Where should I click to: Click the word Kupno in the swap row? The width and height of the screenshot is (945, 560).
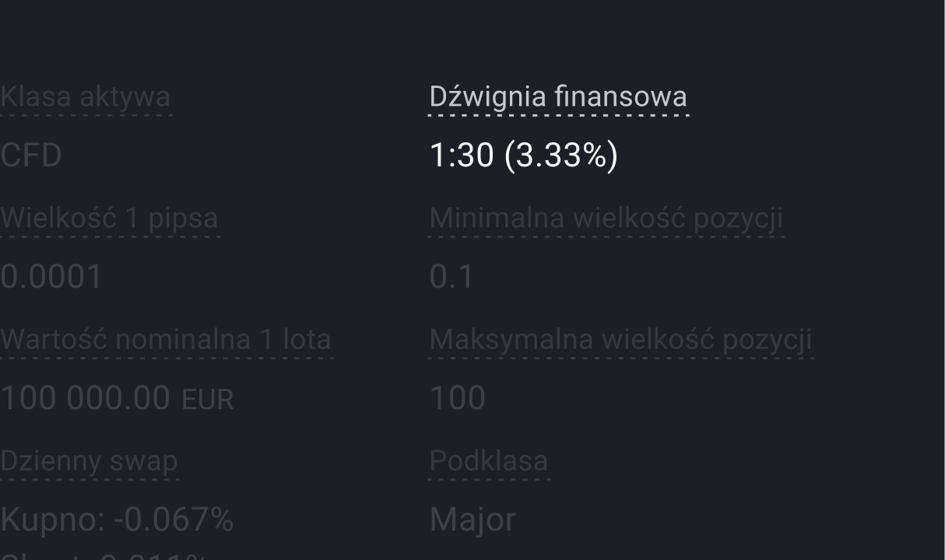48,520
